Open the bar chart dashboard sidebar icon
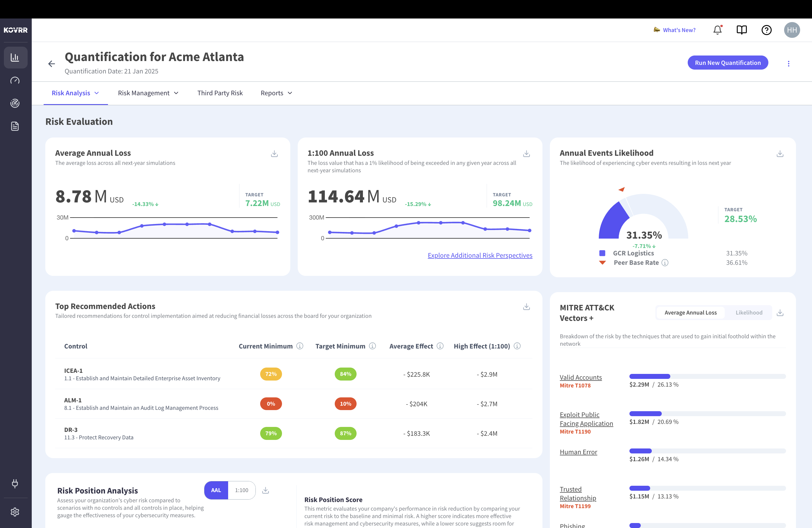 15,57
